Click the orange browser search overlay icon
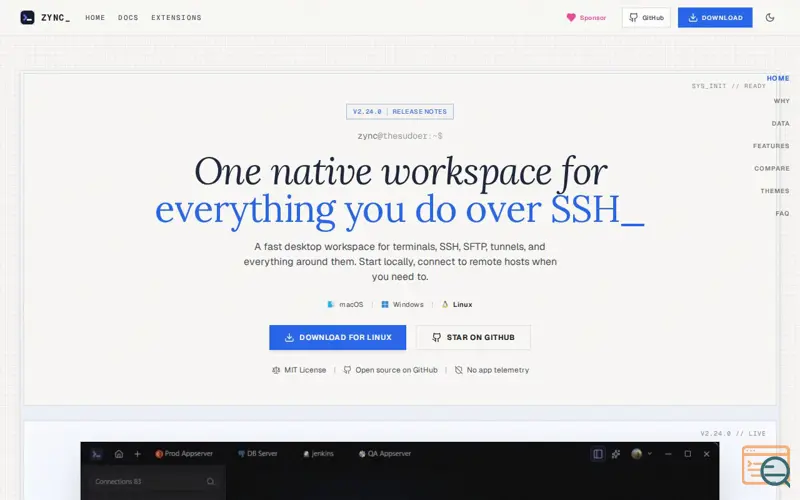 tap(765, 466)
